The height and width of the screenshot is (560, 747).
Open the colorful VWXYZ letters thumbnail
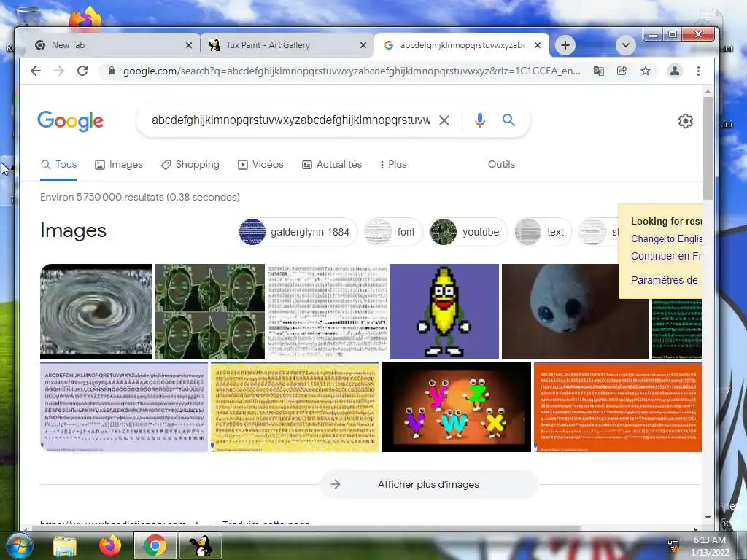456,407
